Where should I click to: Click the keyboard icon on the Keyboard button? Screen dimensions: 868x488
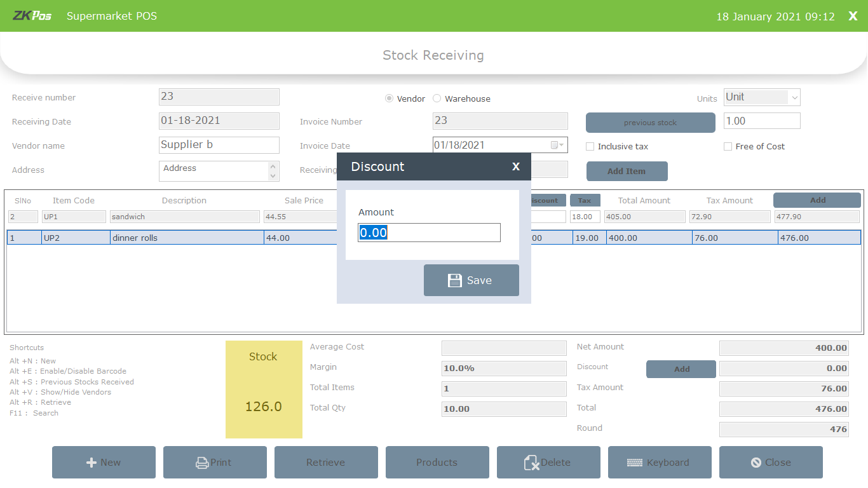(635, 463)
